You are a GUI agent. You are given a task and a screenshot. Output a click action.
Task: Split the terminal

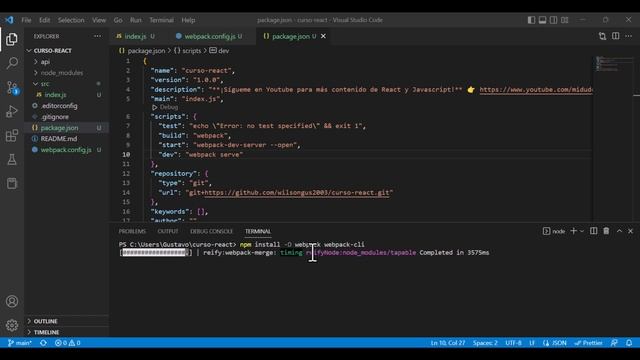click(x=593, y=231)
